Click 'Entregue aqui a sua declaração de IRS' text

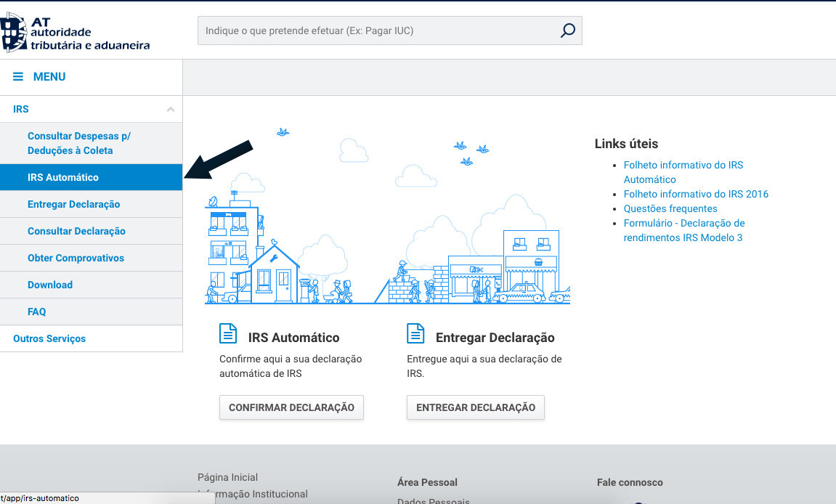pyautogui.click(x=484, y=366)
